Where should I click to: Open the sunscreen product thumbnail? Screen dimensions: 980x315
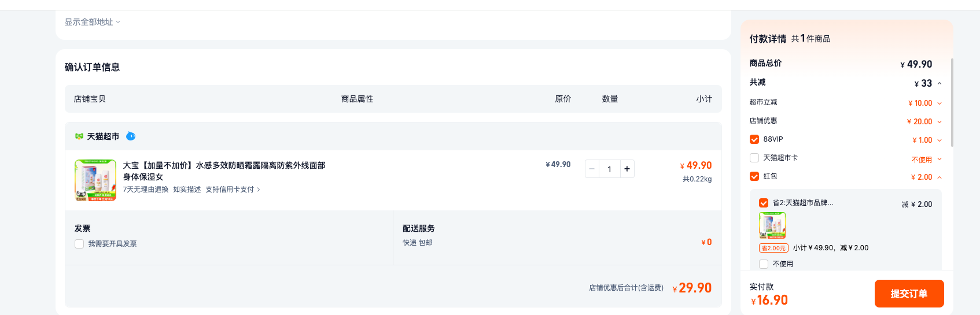tap(95, 180)
